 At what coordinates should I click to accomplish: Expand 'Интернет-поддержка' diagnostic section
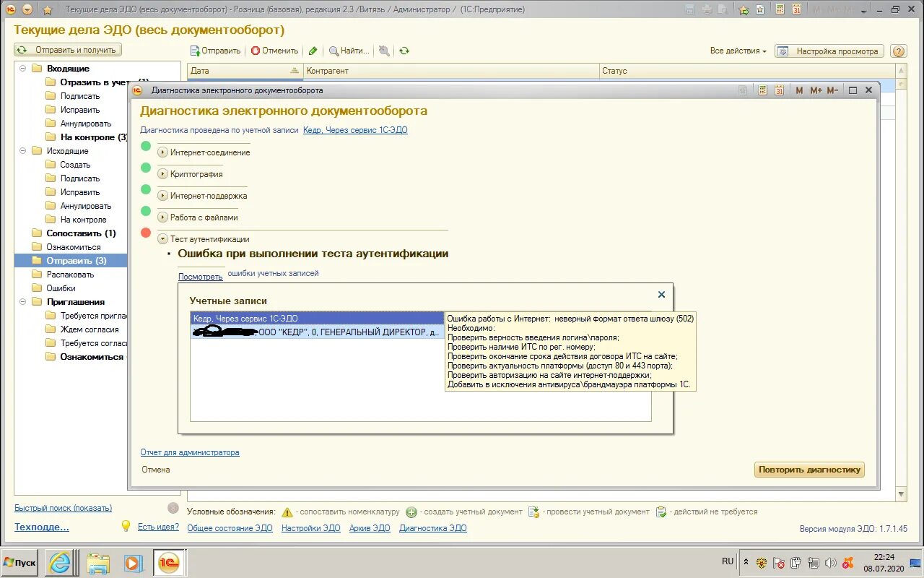click(x=162, y=196)
